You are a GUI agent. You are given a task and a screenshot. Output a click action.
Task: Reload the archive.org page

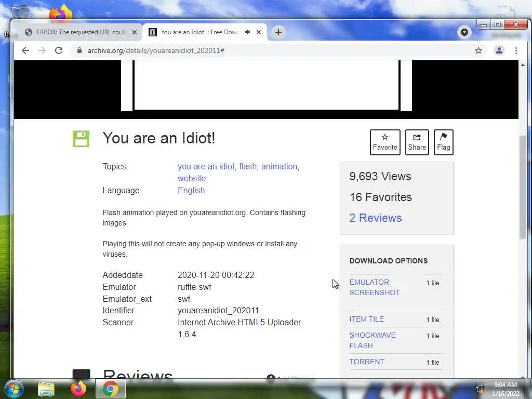(x=59, y=50)
